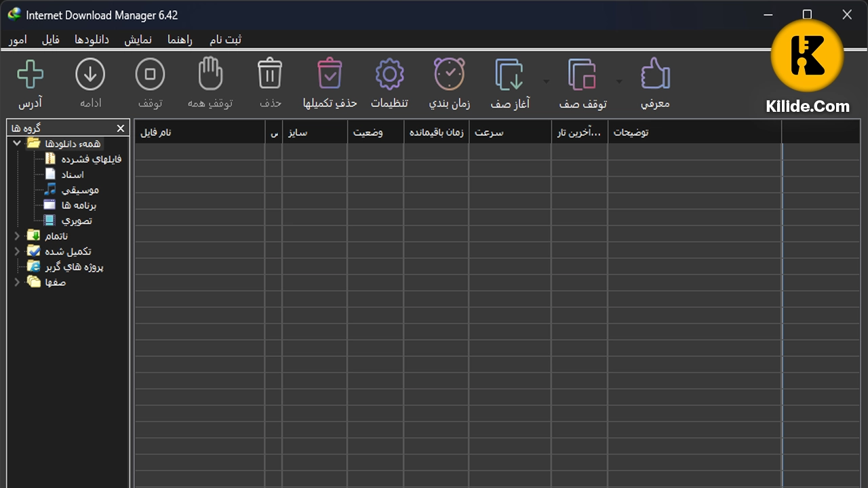This screenshot has height=488, width=868.
Task: Close the گروه ها side panel
Action: (121, 128)
